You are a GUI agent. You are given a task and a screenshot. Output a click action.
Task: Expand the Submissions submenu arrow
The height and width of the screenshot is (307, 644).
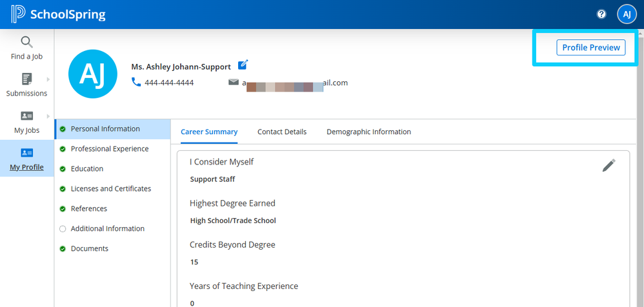pyautogui.click(x=48, y=79)
